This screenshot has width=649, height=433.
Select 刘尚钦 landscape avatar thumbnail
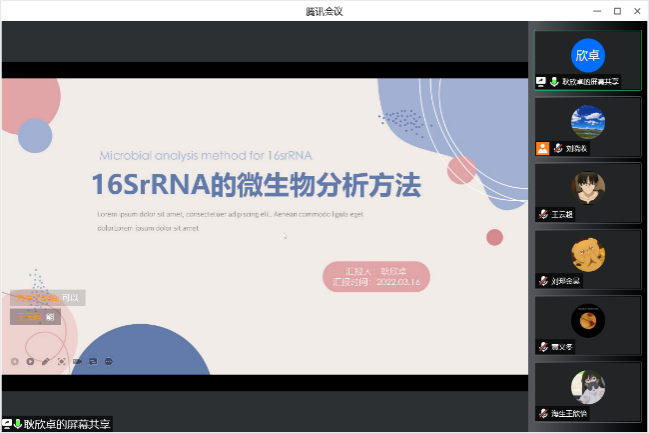[x=587, y=121]
